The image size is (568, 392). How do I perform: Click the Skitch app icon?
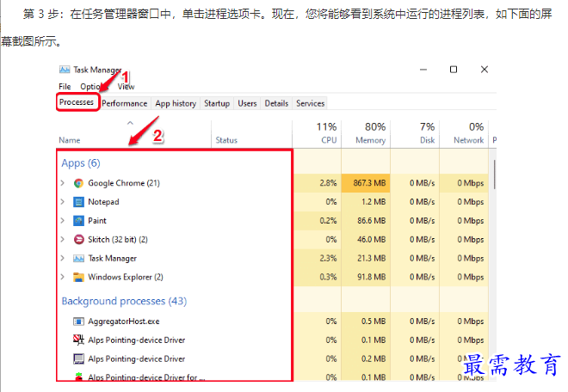tap(78, 240)
